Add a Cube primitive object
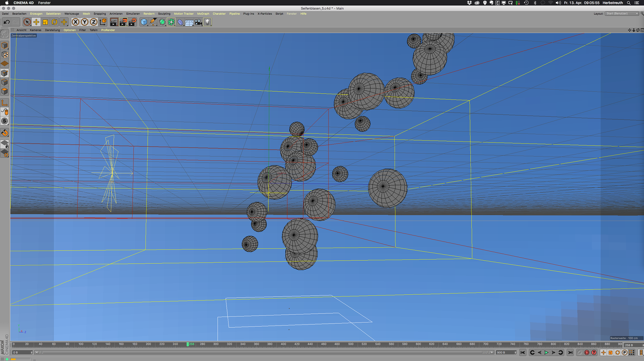The width and height of the screenshot is (644, 361). 144,22
